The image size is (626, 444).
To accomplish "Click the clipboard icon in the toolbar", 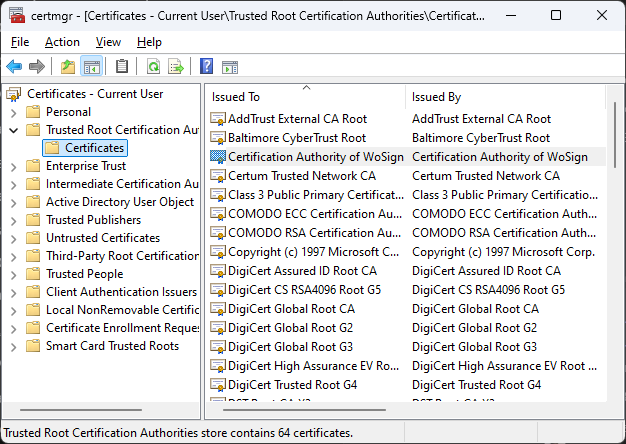I will click(122, 67).
